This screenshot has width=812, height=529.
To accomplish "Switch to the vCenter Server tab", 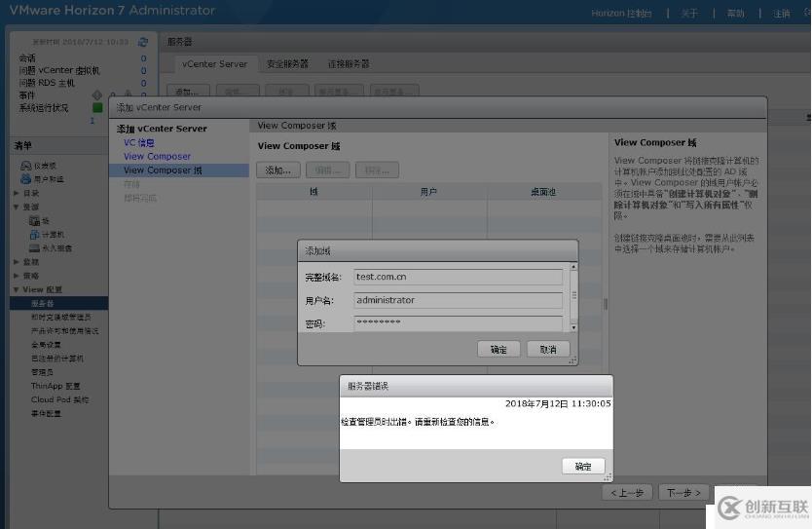I will (x=214, y=64).
